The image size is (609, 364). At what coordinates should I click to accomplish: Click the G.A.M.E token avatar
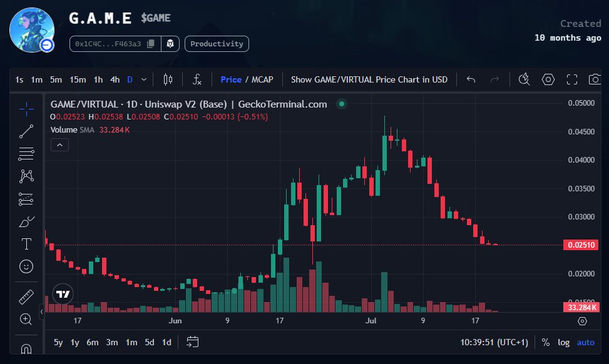[32, 30]
